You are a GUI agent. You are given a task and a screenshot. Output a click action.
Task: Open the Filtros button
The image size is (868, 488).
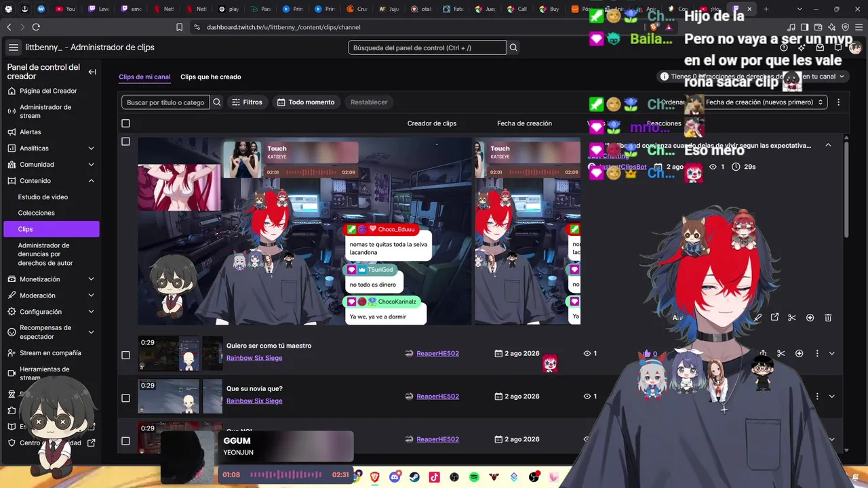tap(247, 102)
